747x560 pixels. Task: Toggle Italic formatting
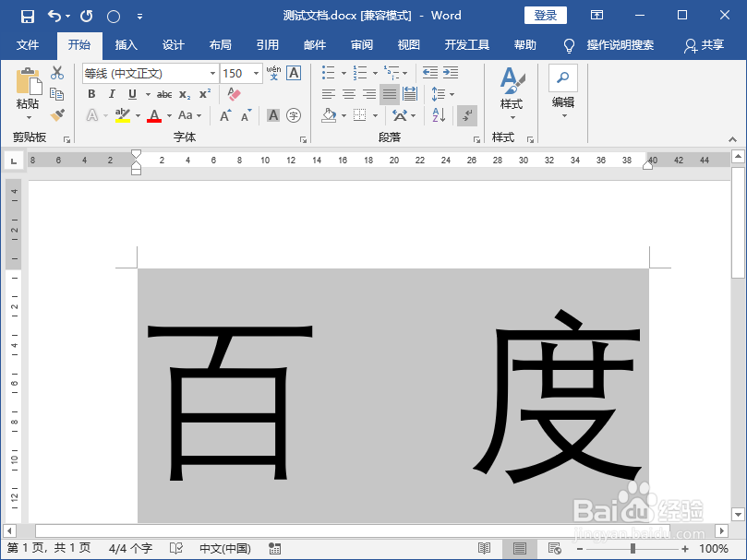click(112, 94)
